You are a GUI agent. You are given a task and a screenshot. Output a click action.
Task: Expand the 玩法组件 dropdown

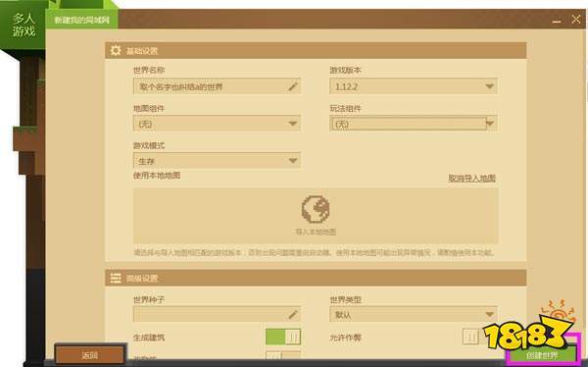tap(414, 124)
